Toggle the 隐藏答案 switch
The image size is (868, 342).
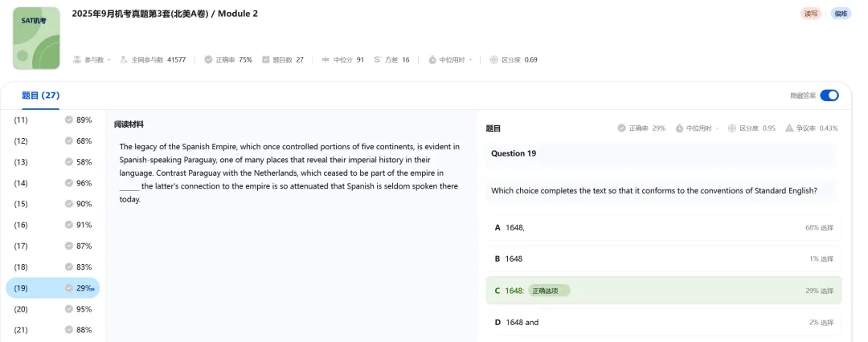point(829,96)
